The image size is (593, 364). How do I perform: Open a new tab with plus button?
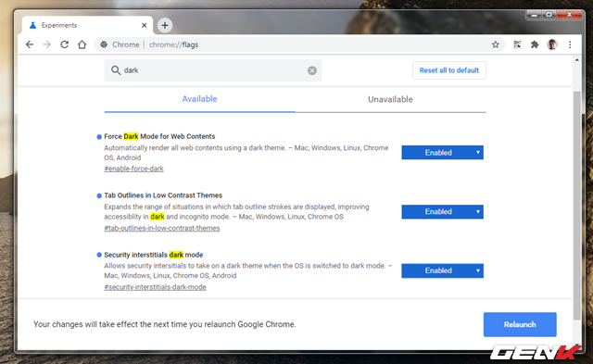tap(165, 25)
